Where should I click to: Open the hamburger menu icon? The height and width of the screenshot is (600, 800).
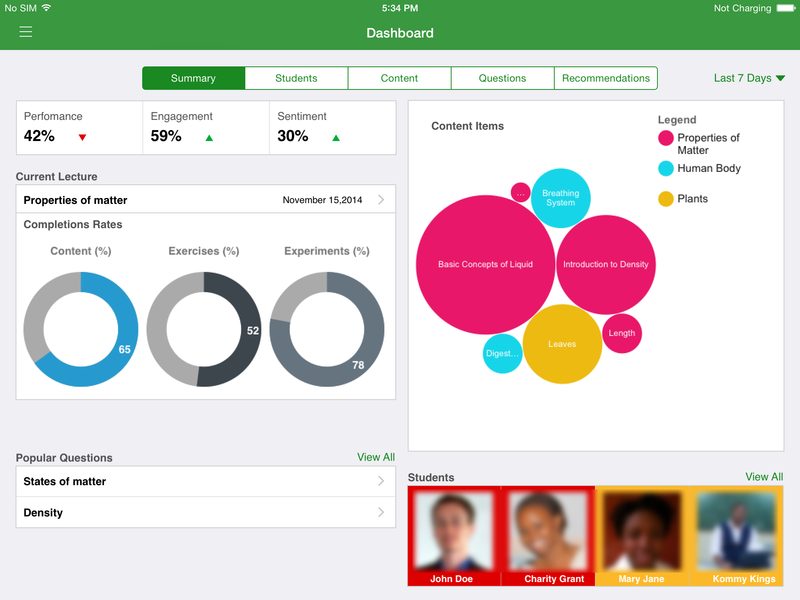point(26,32)
